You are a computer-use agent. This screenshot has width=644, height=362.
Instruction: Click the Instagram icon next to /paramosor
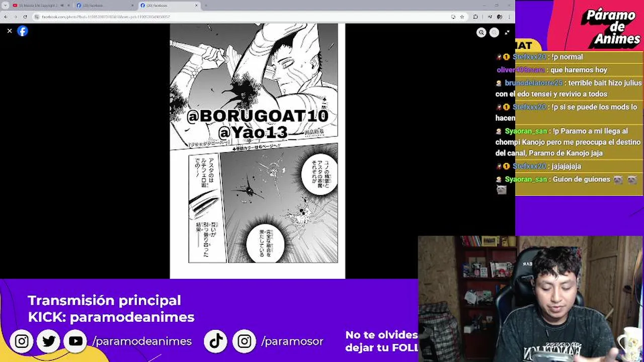pos(244,341)
